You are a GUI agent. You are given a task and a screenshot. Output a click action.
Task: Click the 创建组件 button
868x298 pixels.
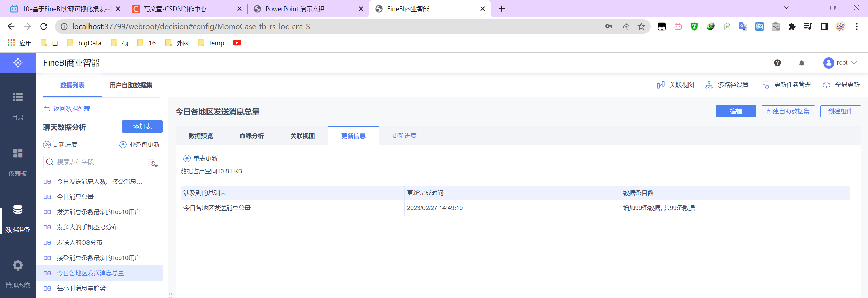coord(840,111)
